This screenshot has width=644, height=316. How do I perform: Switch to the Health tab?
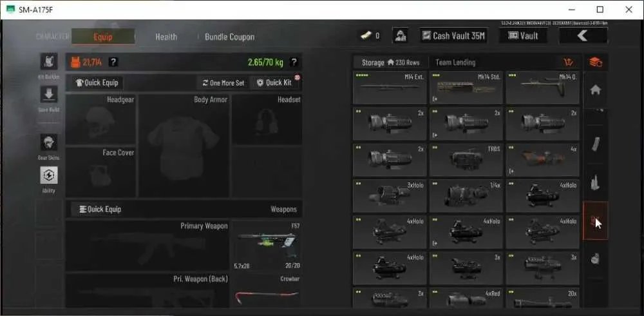click(166, 37)
